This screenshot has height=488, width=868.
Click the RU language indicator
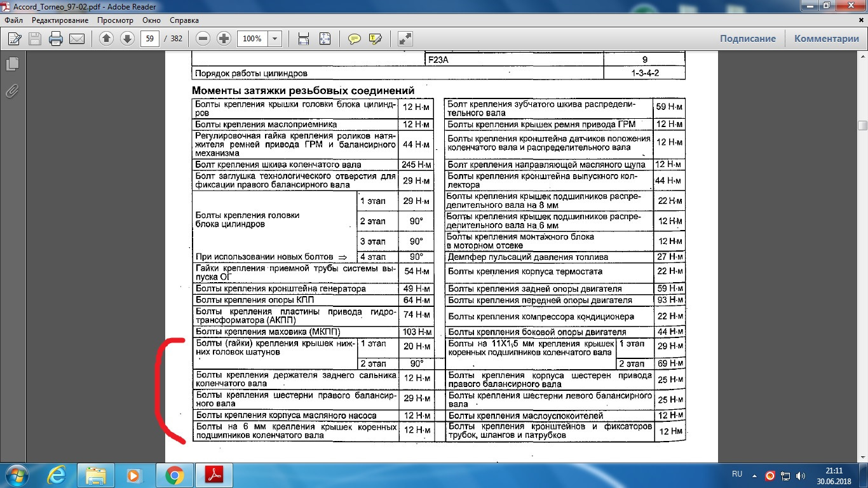click(737, 474)
